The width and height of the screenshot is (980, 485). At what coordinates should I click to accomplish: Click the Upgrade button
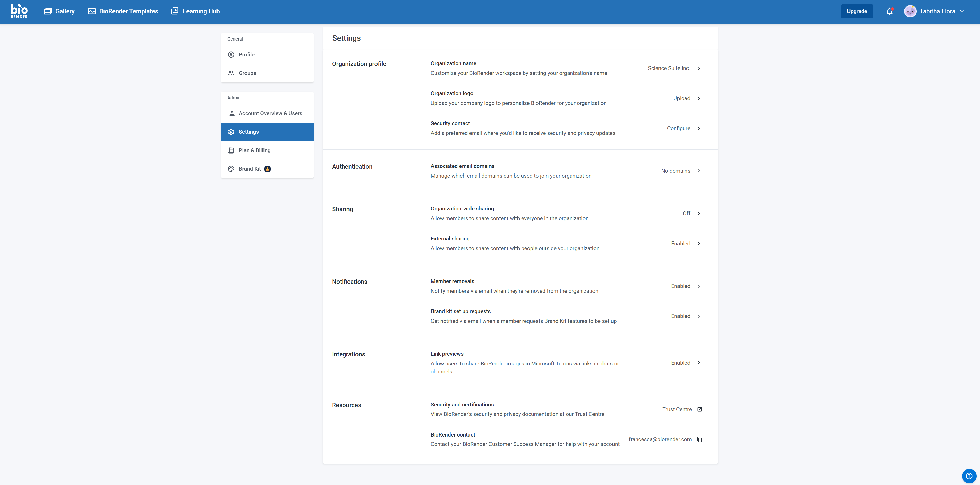(857, 11)
